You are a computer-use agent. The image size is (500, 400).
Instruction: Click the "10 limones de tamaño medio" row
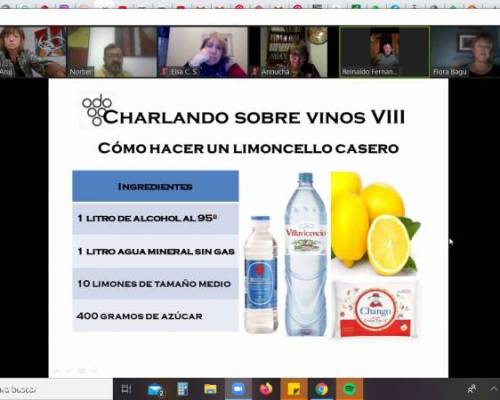pos(155,283)
